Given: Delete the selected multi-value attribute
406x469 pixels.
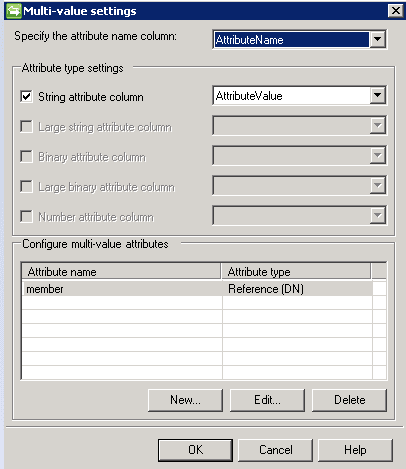Looking at the screenshot, I should pos(349,400).
